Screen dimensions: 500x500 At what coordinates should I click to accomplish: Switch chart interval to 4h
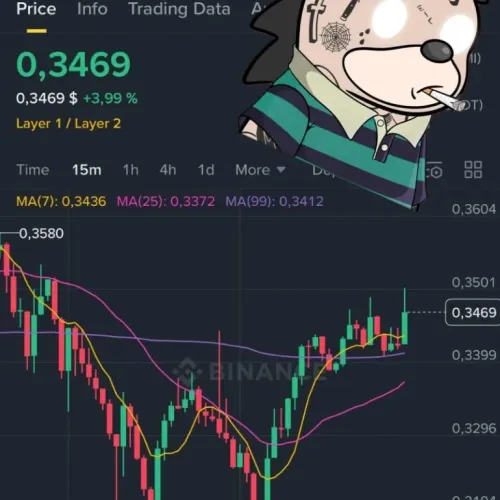coord(168,170)
